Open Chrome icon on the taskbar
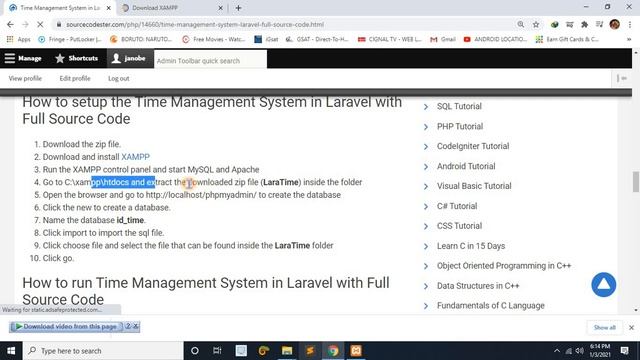 click(x=333, y=351)
